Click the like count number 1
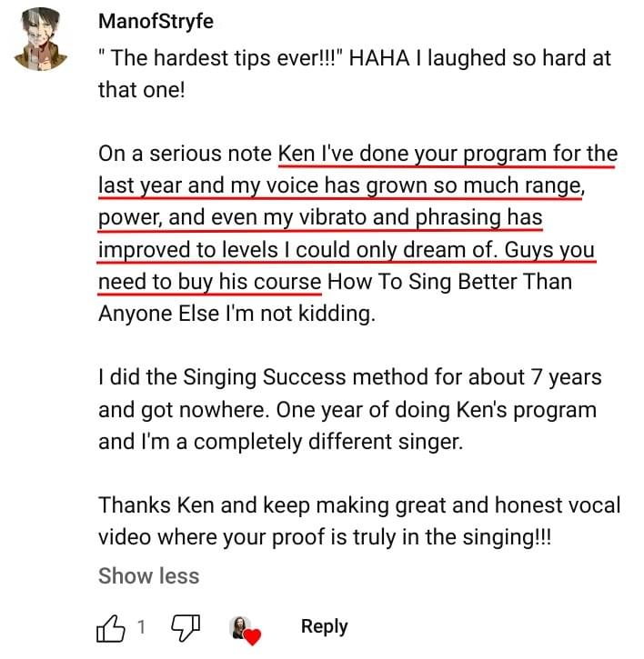Screen dimensions: 644x659 coord(142,627)
